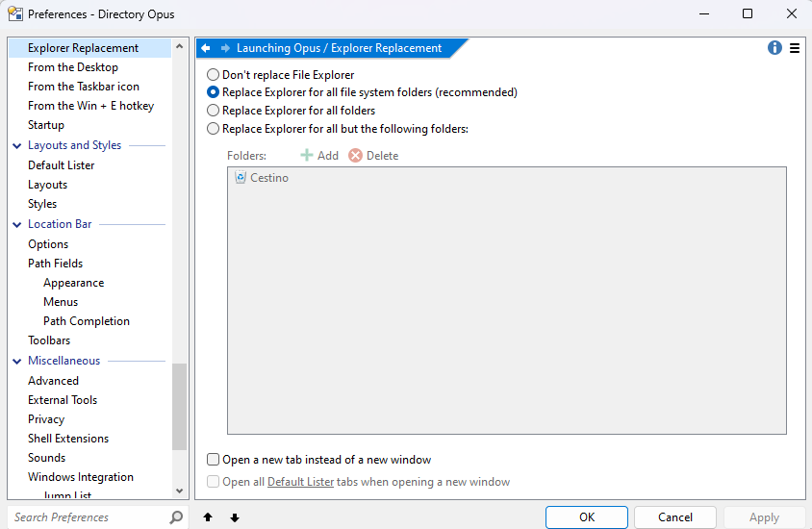Open the Default Lister page
Viewport: 812px width, 529px height.
pos(62,165)
